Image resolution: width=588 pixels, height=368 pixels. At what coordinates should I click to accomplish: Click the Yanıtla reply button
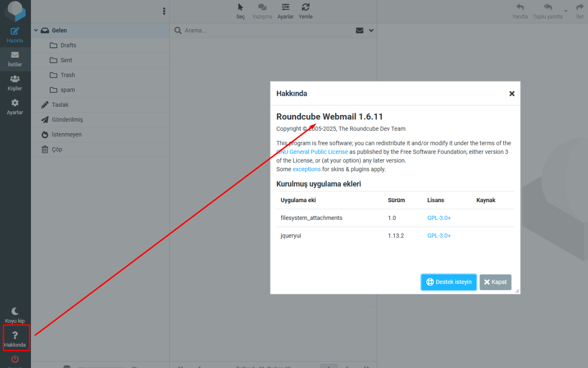520,11
